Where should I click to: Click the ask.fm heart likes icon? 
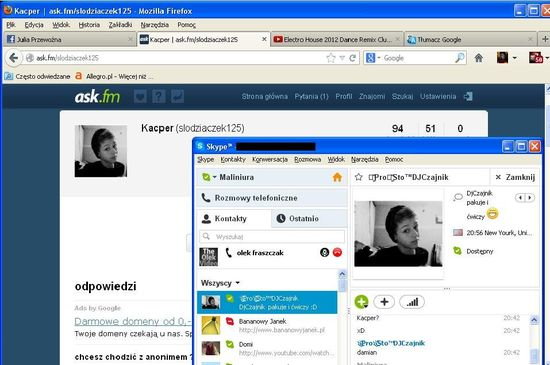coord(140,96)
